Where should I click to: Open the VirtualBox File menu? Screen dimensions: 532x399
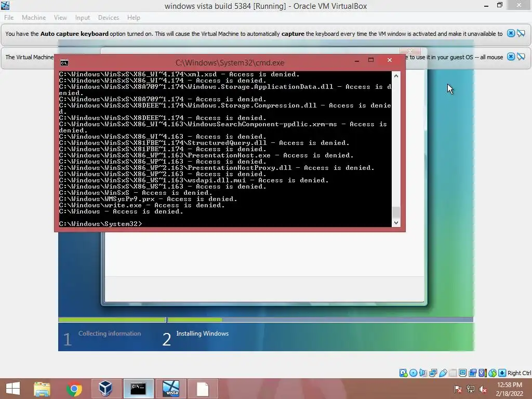9,17
